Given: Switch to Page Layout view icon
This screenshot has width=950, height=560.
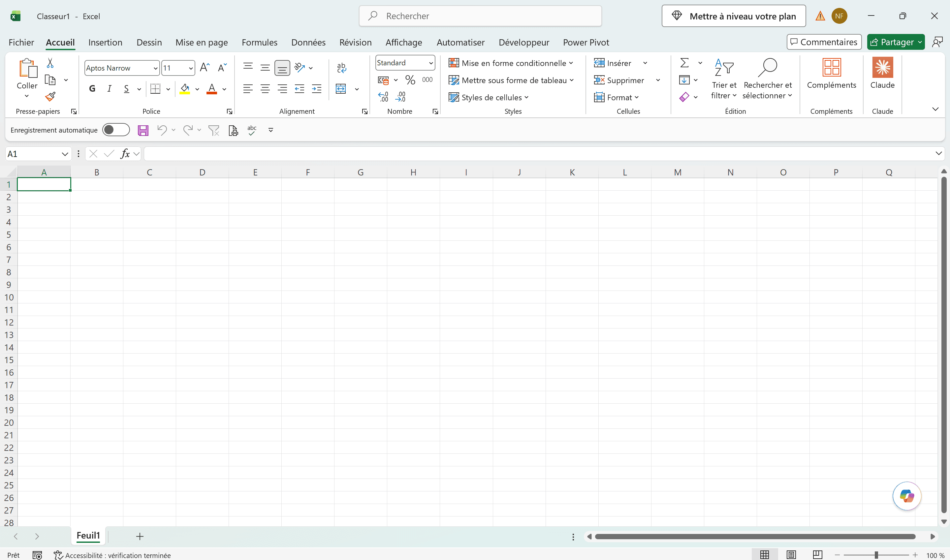Looking at the screenshot, I should click(x=791, y=555).
